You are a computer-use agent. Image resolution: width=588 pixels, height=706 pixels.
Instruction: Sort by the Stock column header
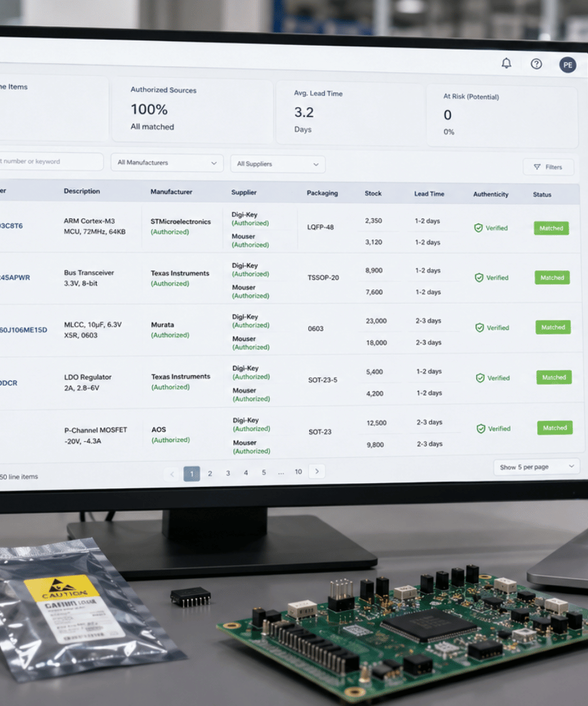point(373,193)
